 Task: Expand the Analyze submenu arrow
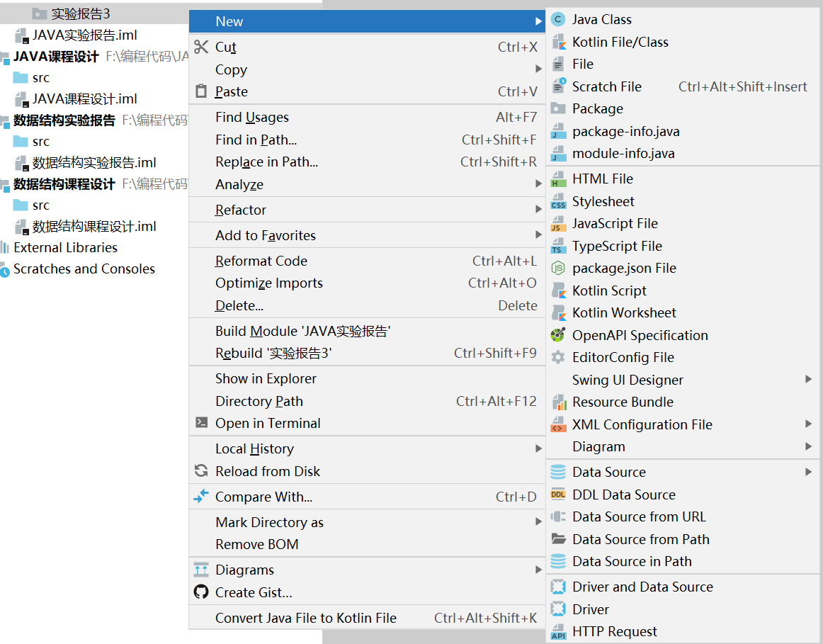tap(538, 183)
